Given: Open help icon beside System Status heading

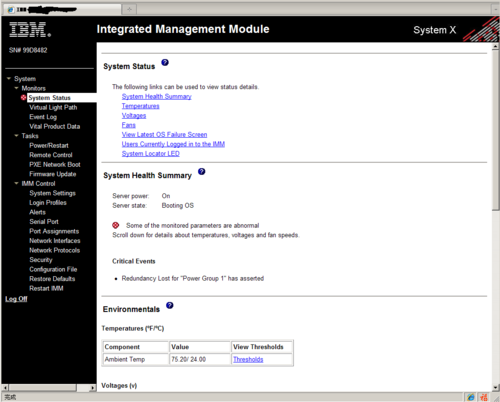Looking at the screenshot, I should click(x=165, y=62).
